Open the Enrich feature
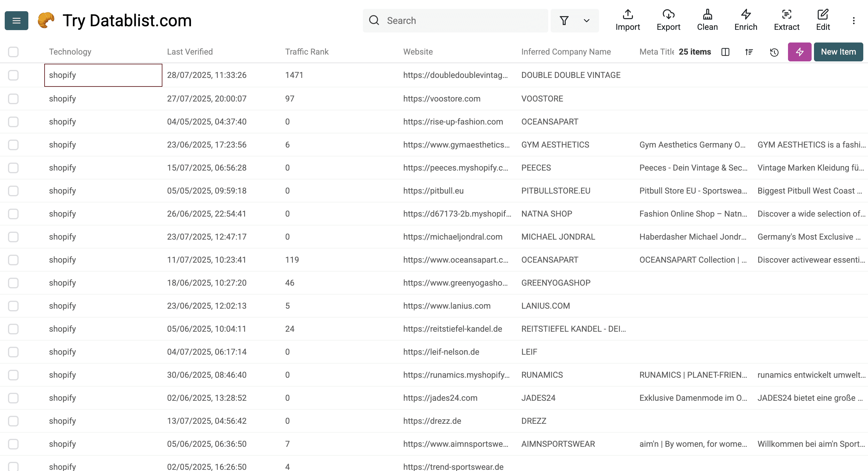 tap(745, 20)
